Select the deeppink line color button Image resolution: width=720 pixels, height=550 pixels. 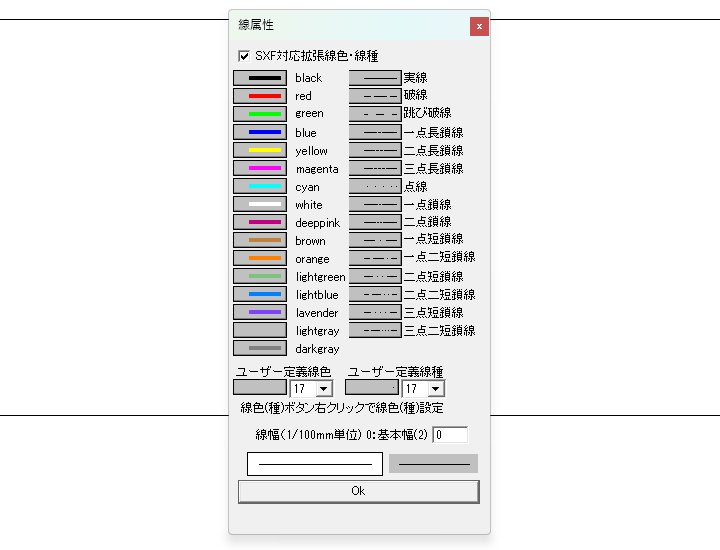260,222
